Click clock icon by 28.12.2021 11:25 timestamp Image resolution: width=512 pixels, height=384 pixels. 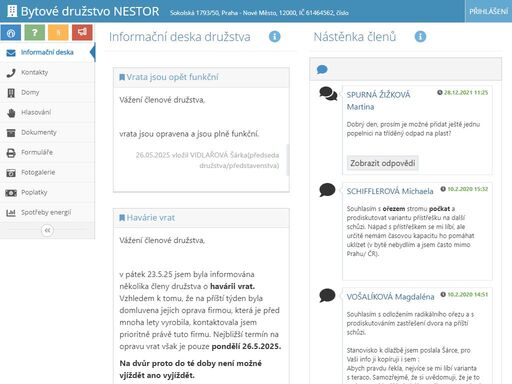[x=440, y=92]
